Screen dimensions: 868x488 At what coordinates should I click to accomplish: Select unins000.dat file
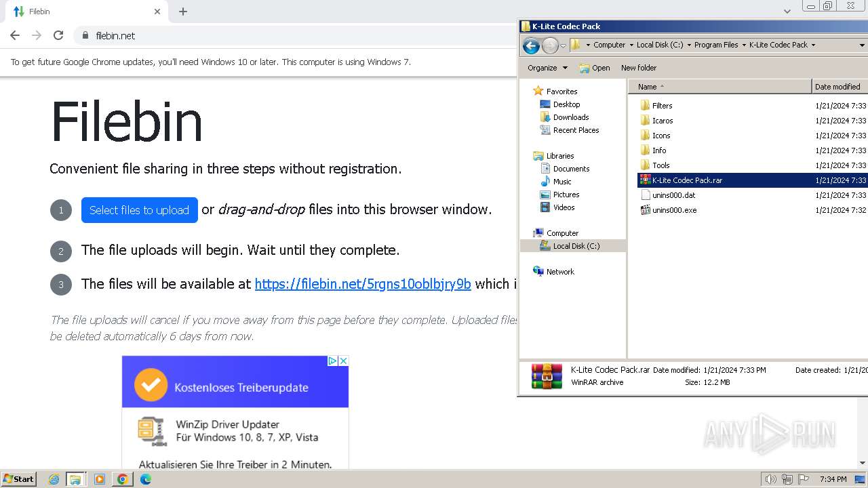tap(668, 195)
